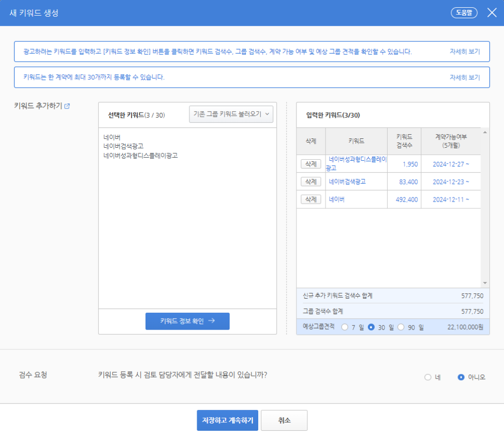The image size is (504, 436).
Task: Click keyword link 네이버성과형디스플레이광고 in table
Action: pos(356,163)
